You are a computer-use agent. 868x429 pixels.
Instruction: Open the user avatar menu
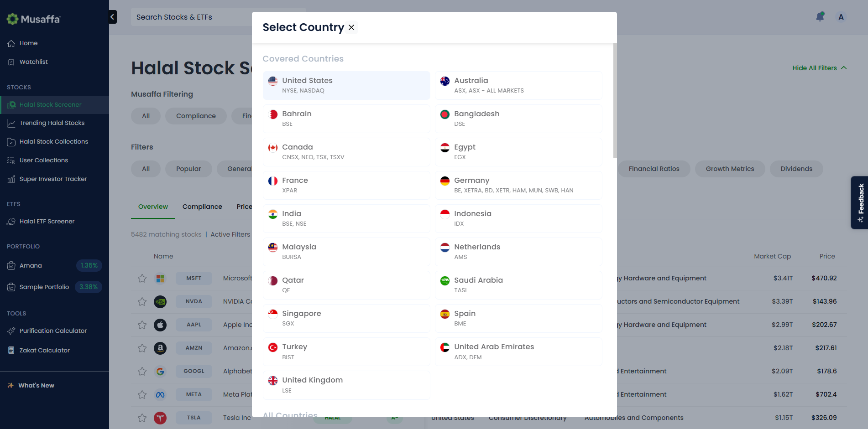click(x=841, y=17)
